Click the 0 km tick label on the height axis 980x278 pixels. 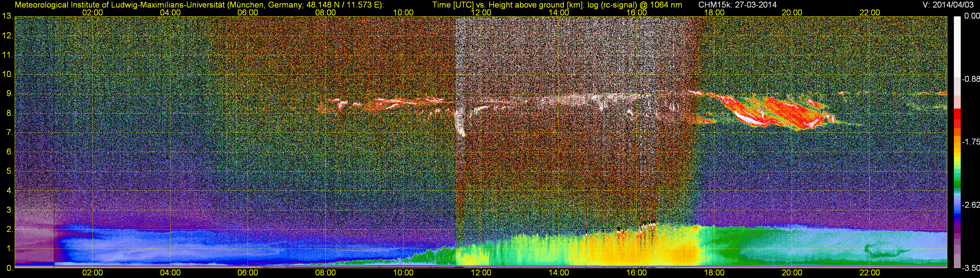click(9, 268)
